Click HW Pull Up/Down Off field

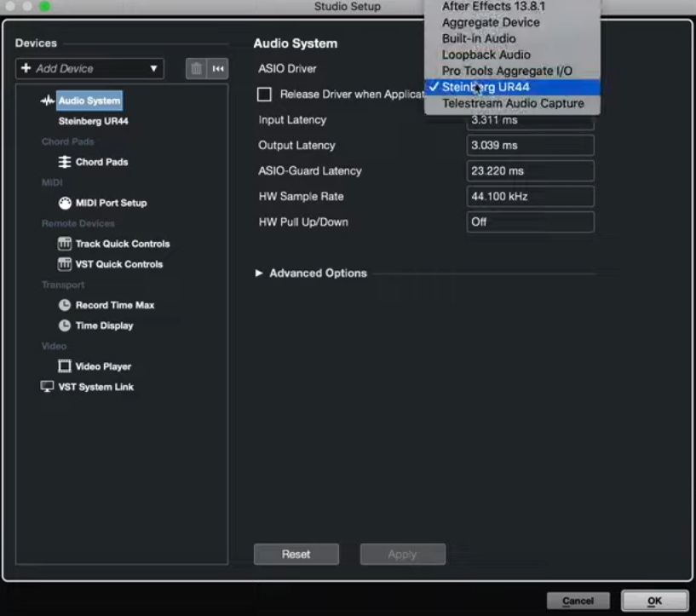531,222
